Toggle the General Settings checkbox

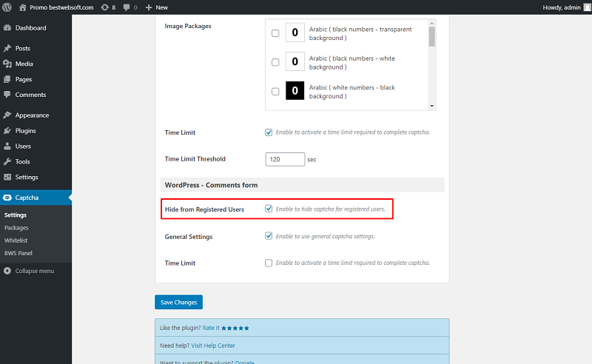[x=269, y=236]
